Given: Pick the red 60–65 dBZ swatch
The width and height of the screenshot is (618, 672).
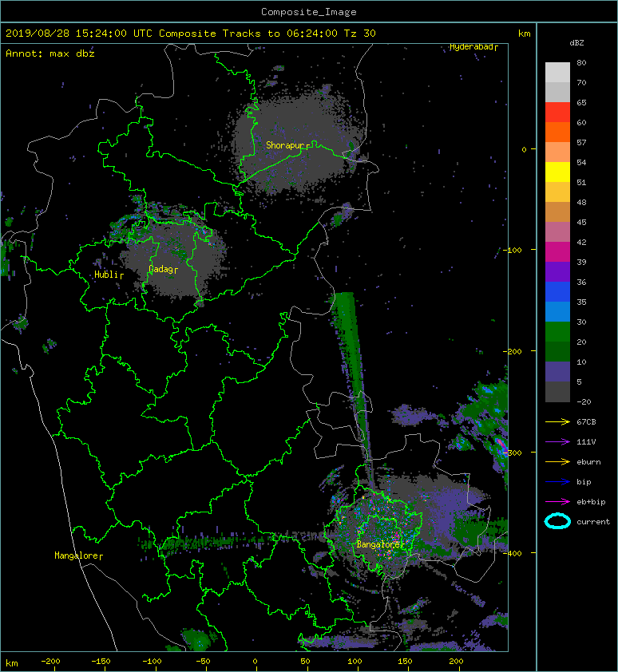Looking at the screenshot, I should coord(557,113).
